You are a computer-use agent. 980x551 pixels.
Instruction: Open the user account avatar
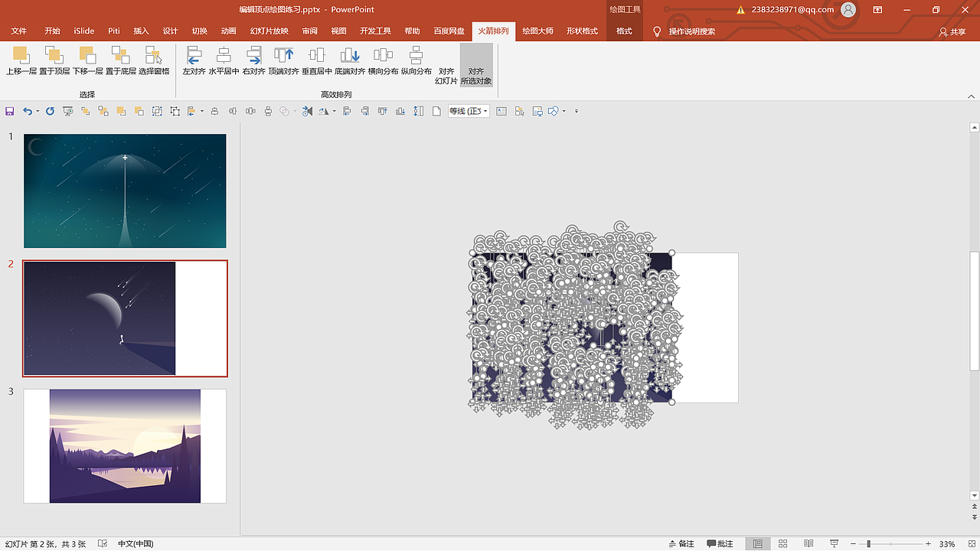848,10
